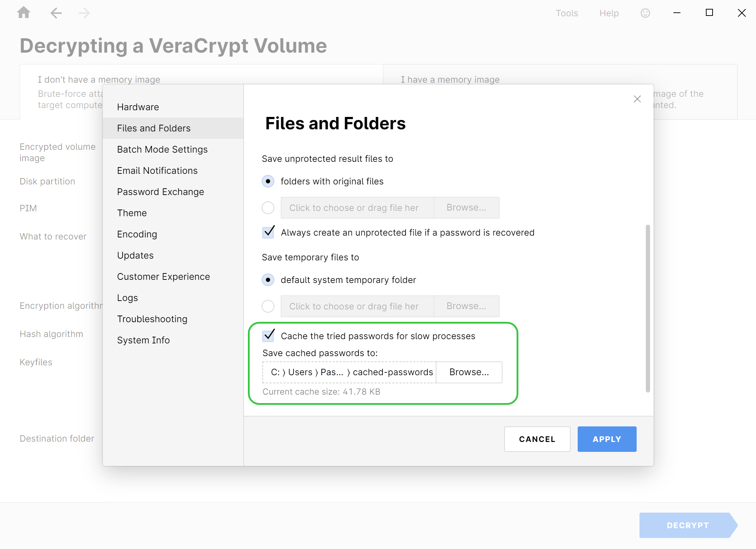Go back with the left arrow icon
This screenshot has height=549, width=756.
56,13
